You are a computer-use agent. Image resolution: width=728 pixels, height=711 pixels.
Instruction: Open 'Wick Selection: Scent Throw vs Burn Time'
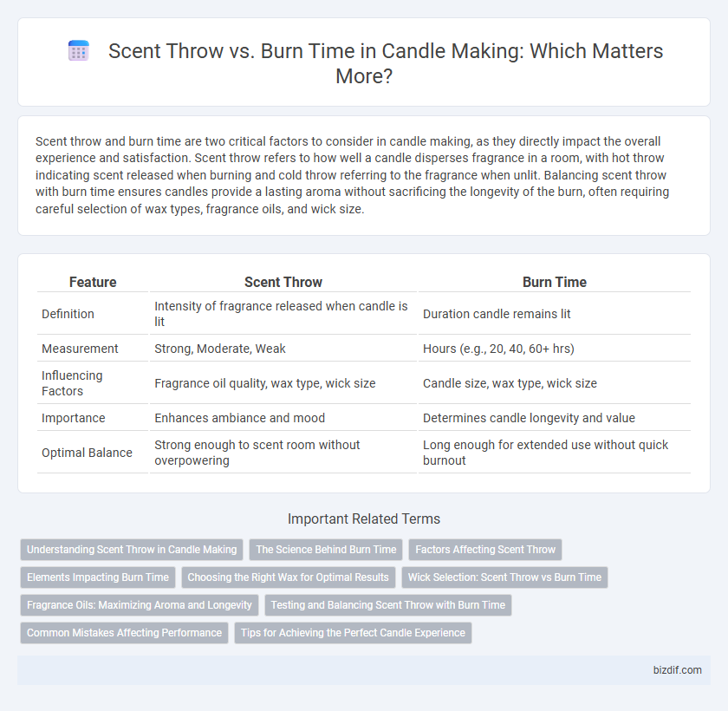pyautogui.click(x=504, y=577)
